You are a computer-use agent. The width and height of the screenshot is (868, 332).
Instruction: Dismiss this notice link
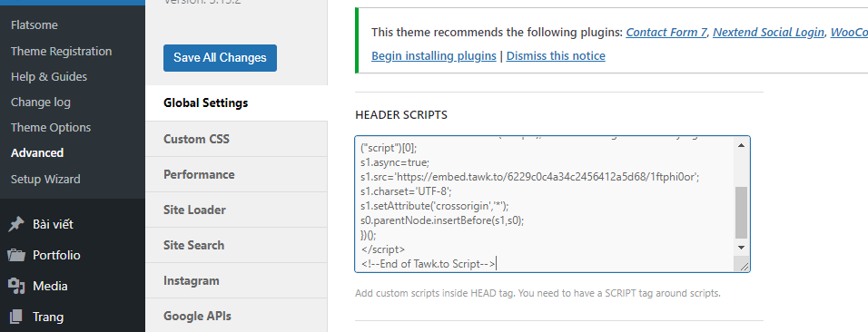pyautogui.click(x=556, y=56)
